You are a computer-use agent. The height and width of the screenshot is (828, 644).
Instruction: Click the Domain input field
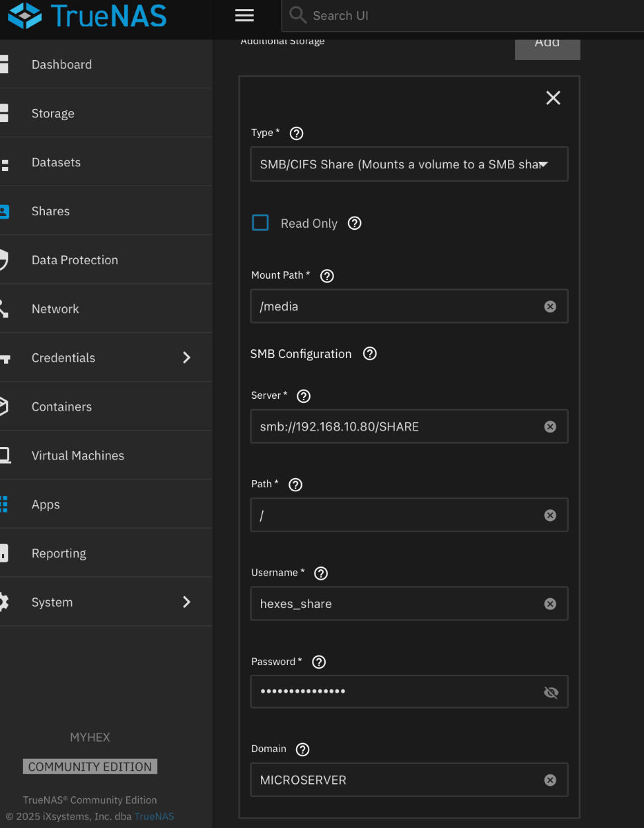click(x=397, y=780)
